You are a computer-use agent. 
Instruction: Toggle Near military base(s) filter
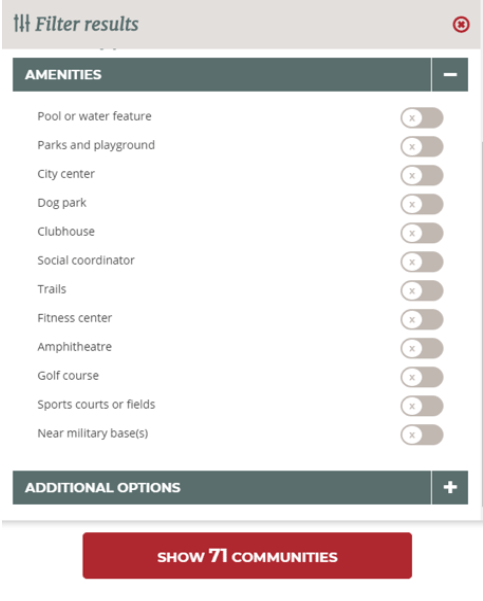point(422,435)
